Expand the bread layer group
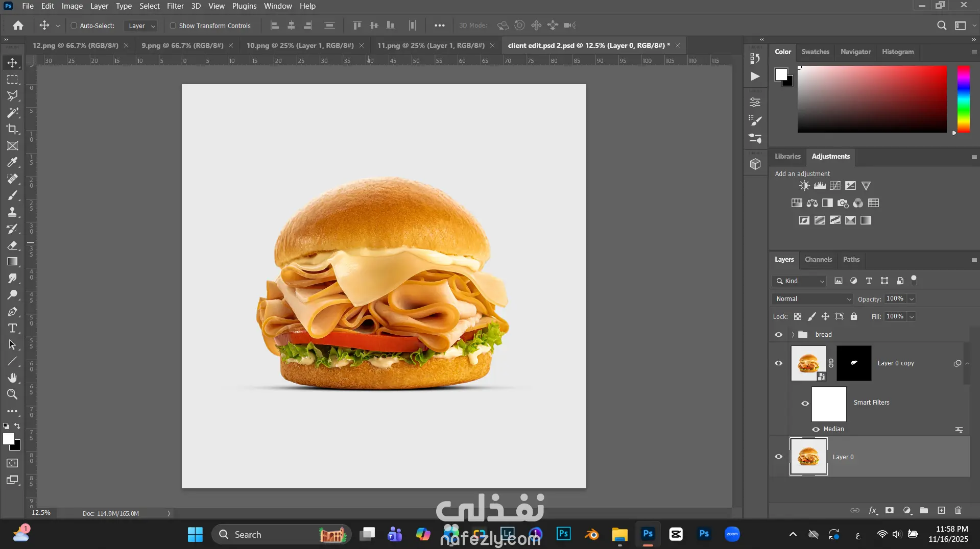 coord(793,335)
